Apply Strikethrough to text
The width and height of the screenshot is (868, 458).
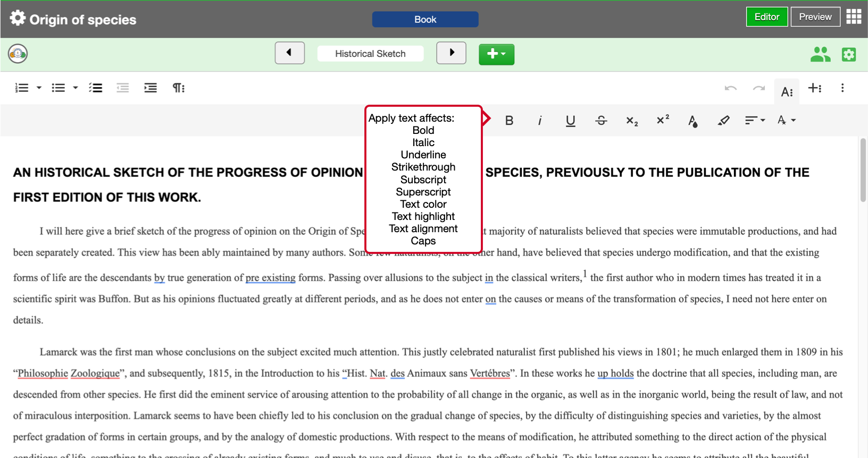(x=601, y=121)
